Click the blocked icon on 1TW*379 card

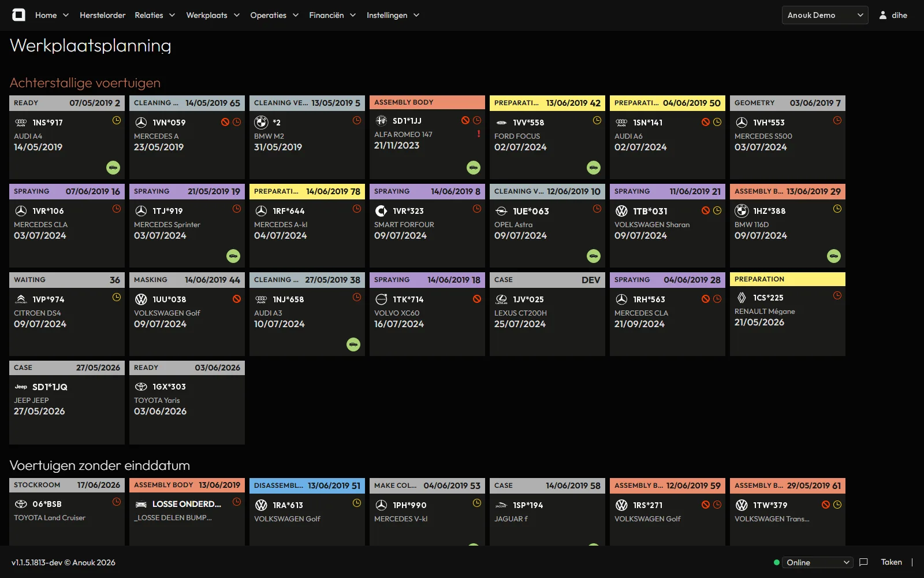point(826,505)
